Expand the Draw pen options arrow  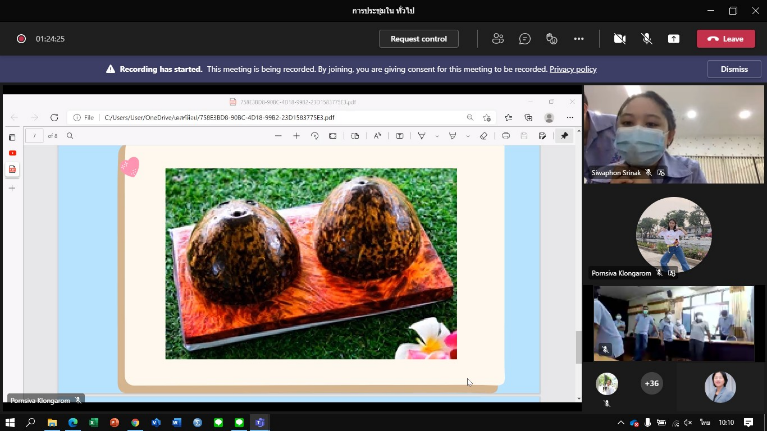click(x=437, y=136)
